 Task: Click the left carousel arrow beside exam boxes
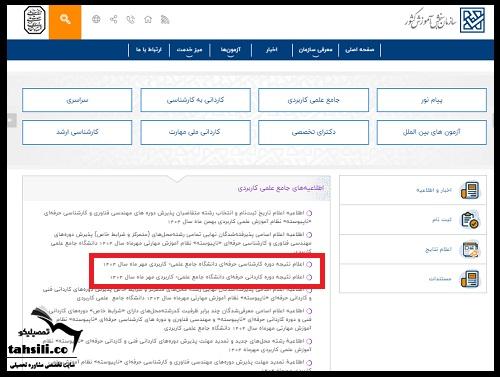point(12,120)
